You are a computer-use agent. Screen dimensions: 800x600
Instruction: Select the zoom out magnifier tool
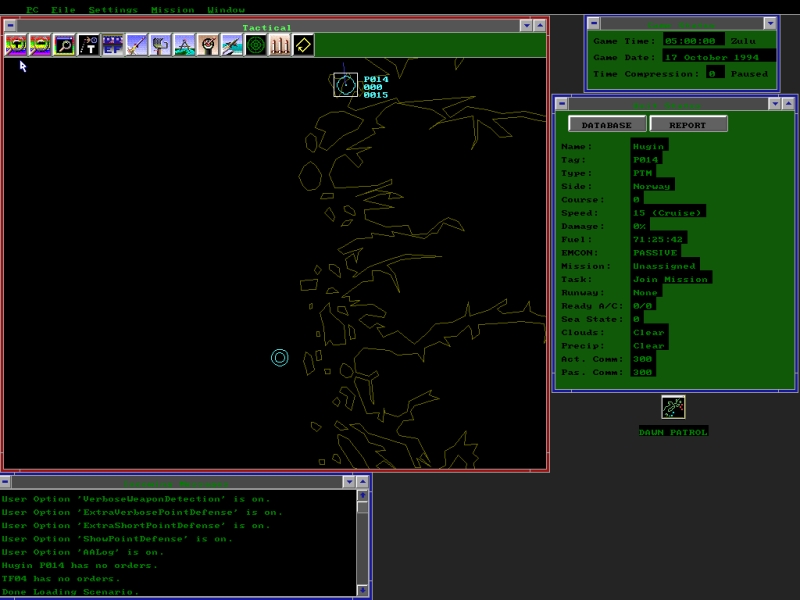tap(40, 45)
